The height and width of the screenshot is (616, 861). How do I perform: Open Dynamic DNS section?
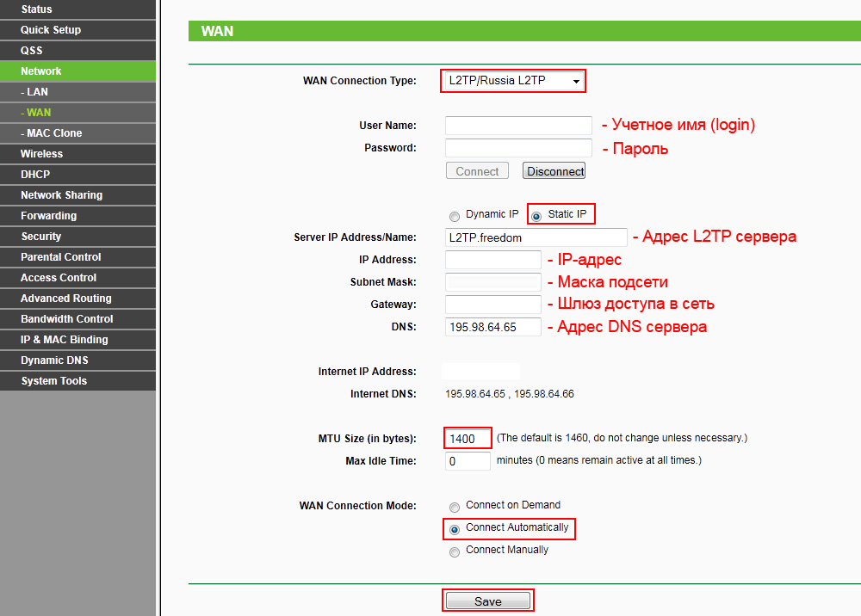(78, 360)
